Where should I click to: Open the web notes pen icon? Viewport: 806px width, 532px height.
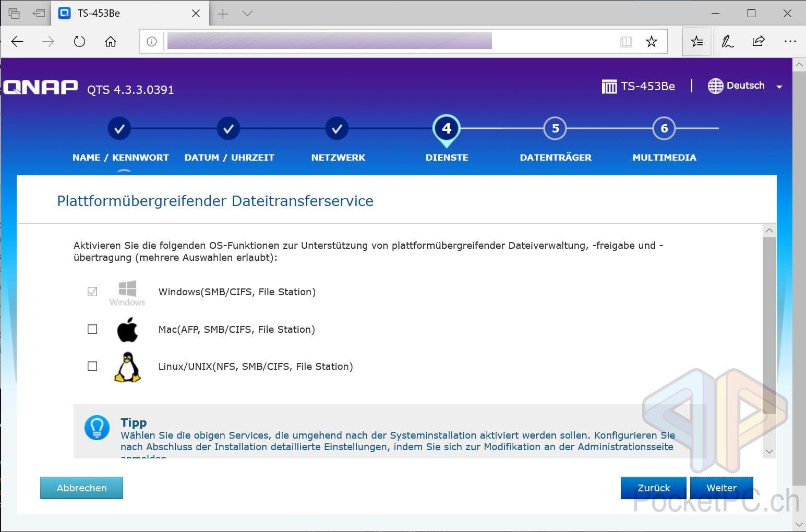(727, 42)
